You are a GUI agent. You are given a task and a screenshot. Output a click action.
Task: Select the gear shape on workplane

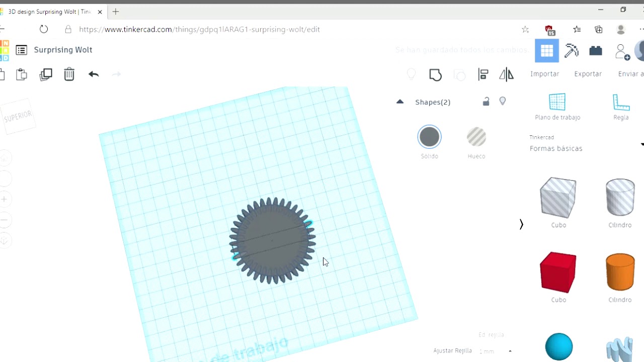pos(272,240)
